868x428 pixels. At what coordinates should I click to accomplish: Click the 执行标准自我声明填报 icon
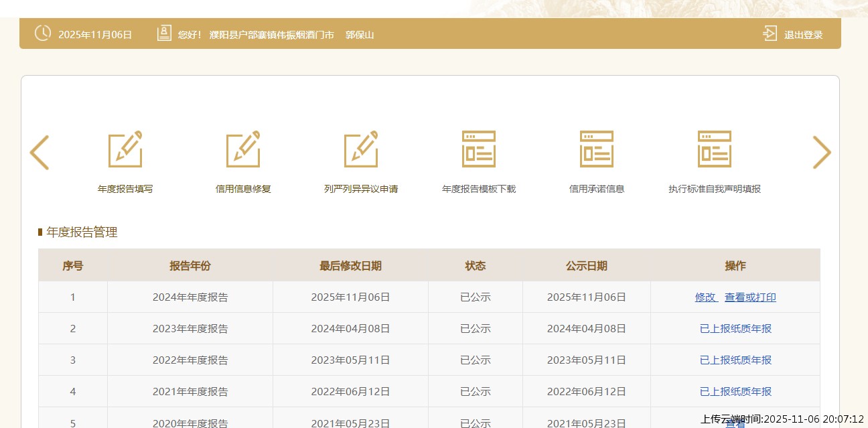(x=715, y=149)
